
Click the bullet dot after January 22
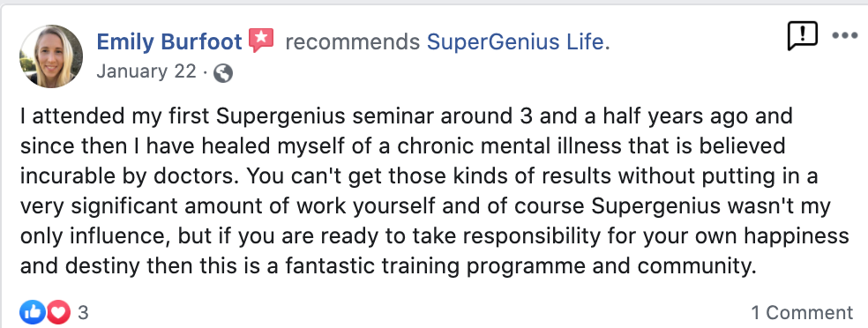(x=205, y=72)
